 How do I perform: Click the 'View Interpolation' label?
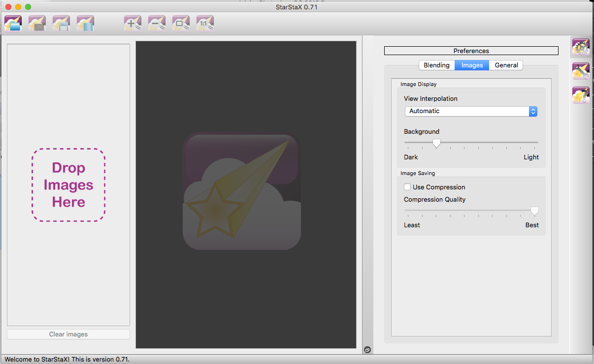[430, 98]
